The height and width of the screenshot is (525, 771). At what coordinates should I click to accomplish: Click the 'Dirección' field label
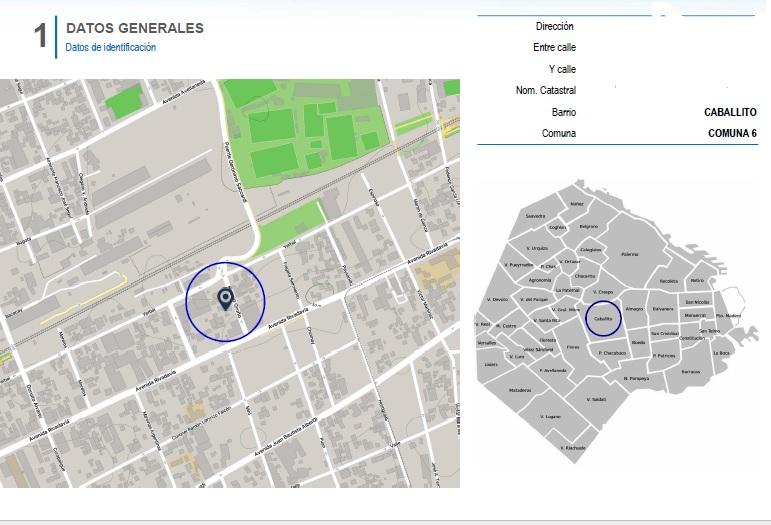(555, 26)
